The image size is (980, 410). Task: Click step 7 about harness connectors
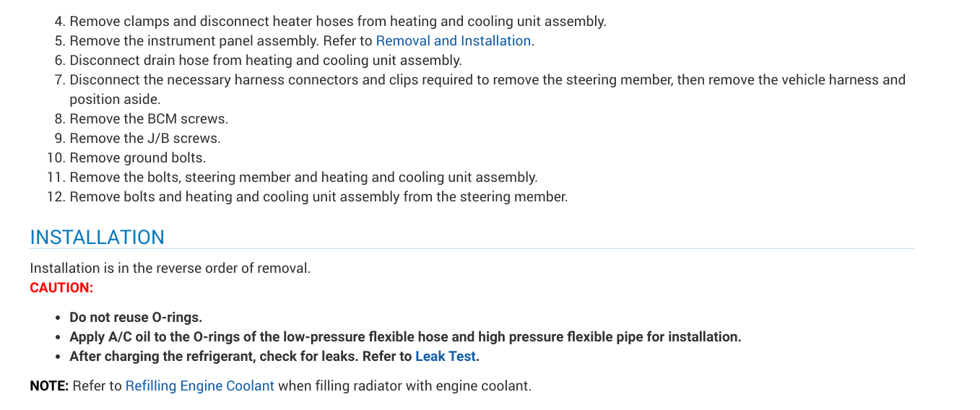pyautogui.click(x=487, y=80)
